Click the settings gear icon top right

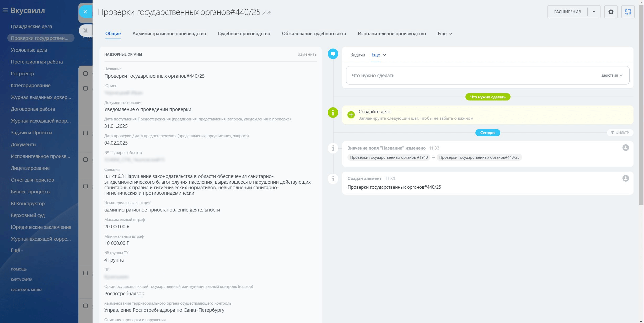coord(611,11)
